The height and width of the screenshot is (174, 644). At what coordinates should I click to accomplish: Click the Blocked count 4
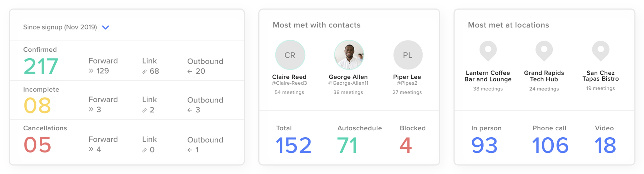406,145
